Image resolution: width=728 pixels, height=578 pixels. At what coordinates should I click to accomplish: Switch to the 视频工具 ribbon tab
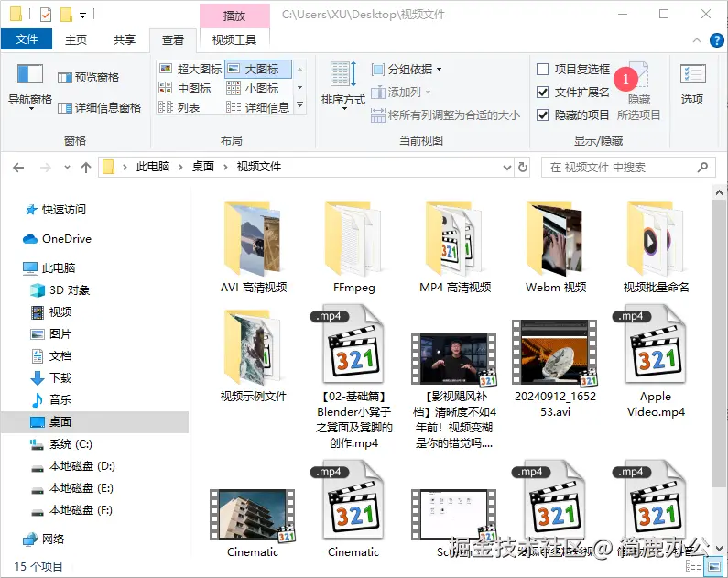click(234, 40)
